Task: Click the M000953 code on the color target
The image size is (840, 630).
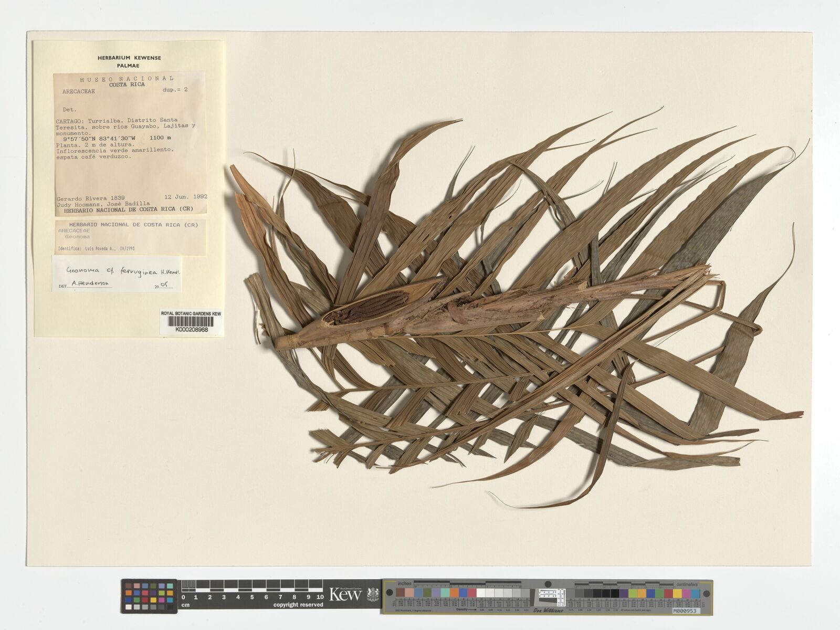Action: 686,611
